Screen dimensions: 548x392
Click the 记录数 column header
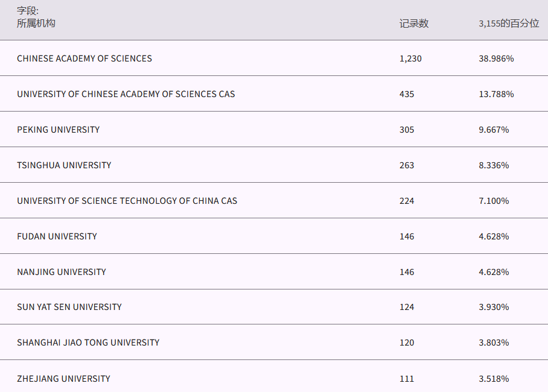414,24
